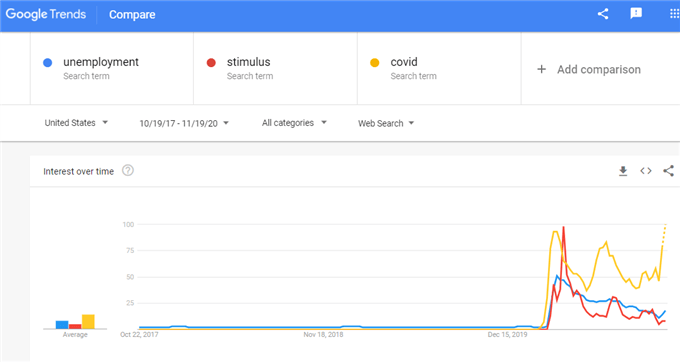
Task: Open the Google apps grid icon
Action: 674,14
